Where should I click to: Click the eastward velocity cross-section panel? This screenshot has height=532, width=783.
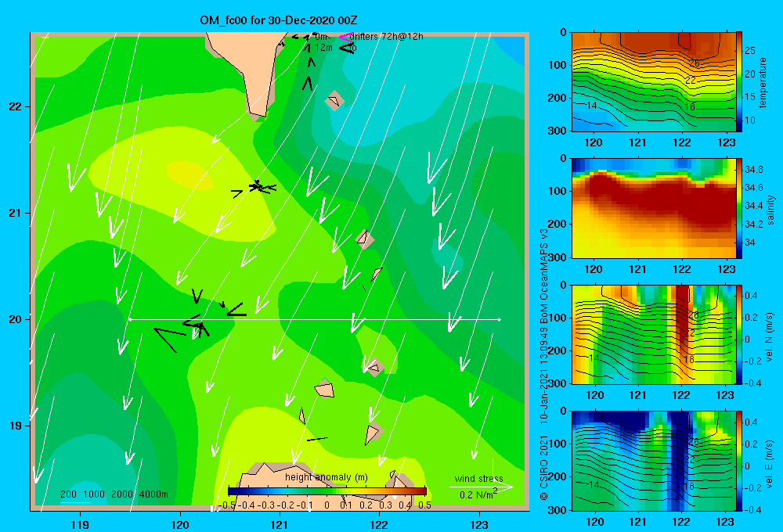(654, 461)
